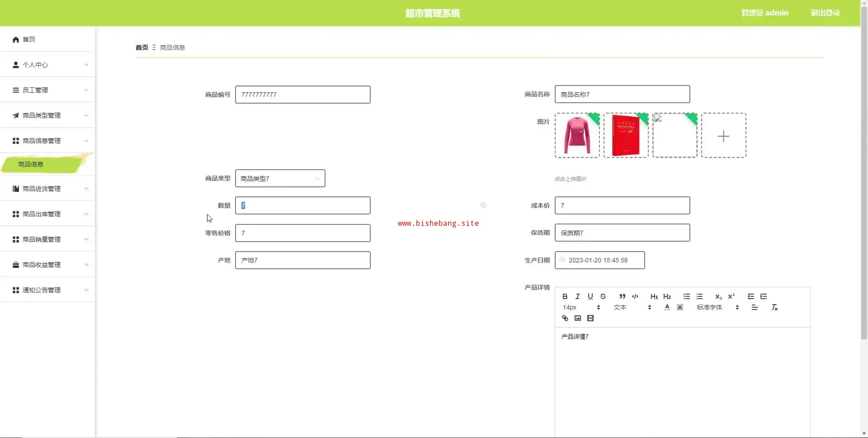Apply superscript formatting
Screen dimensions: 868x438
[x=731, y=296]
